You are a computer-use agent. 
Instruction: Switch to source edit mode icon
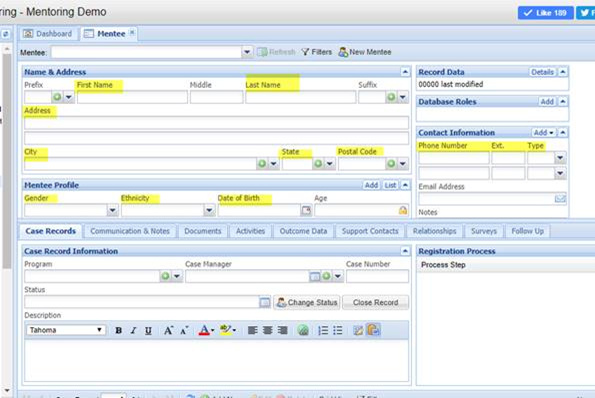tap(358, 330)
